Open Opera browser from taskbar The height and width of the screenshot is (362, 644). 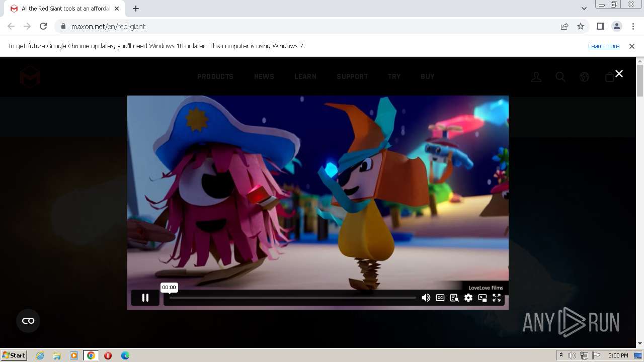[x=108, y=355]
